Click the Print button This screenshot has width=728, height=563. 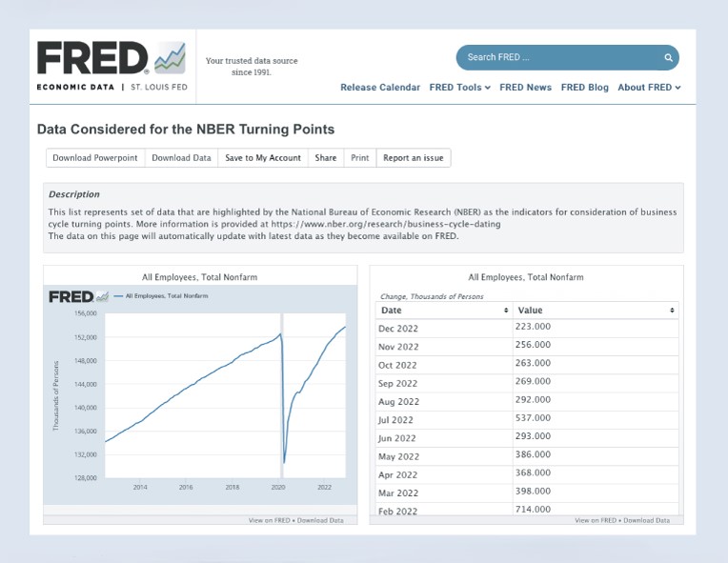coord(360,158)
